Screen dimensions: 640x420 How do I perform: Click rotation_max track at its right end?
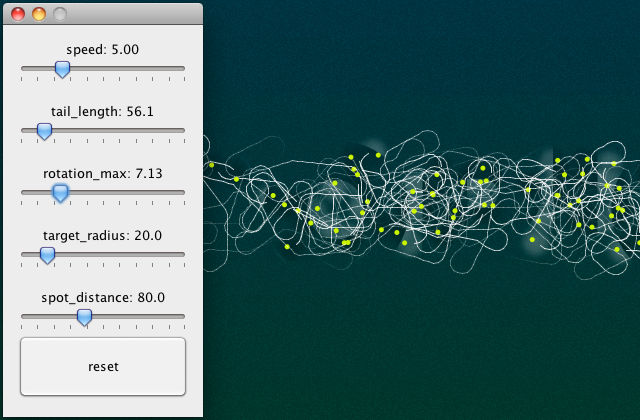[x=183, y=192]
